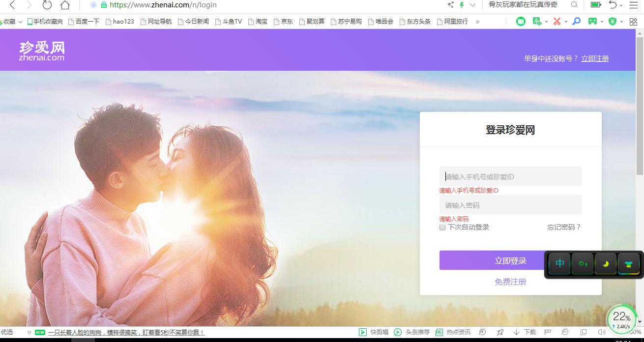Click the download arrow next to 下载
The image size is (644, 342).
pyautogui.click(x=515, y=332)
